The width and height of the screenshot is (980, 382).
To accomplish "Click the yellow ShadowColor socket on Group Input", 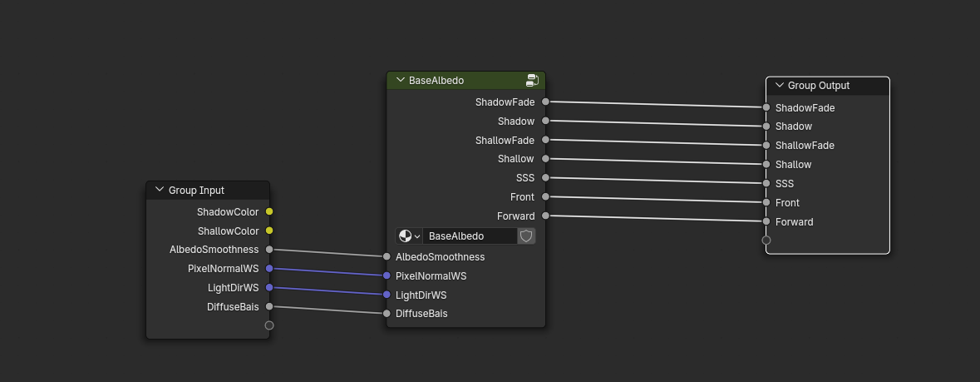I will tap(269, 212).
